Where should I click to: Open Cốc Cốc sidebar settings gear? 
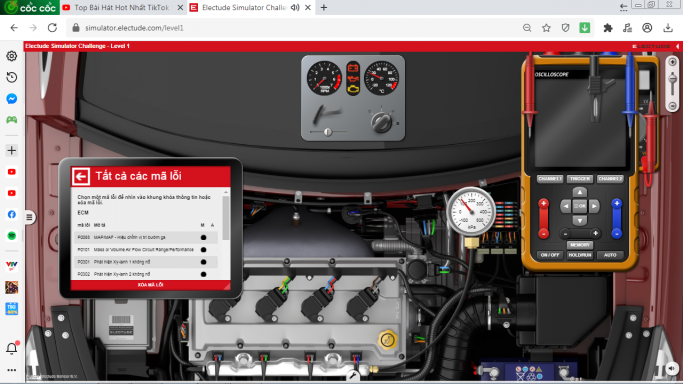click(x=12, y=56)
